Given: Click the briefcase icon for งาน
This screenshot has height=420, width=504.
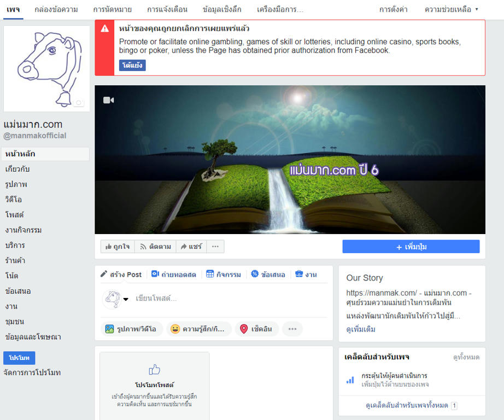Looking at the screenshot, I should (299, 274).
